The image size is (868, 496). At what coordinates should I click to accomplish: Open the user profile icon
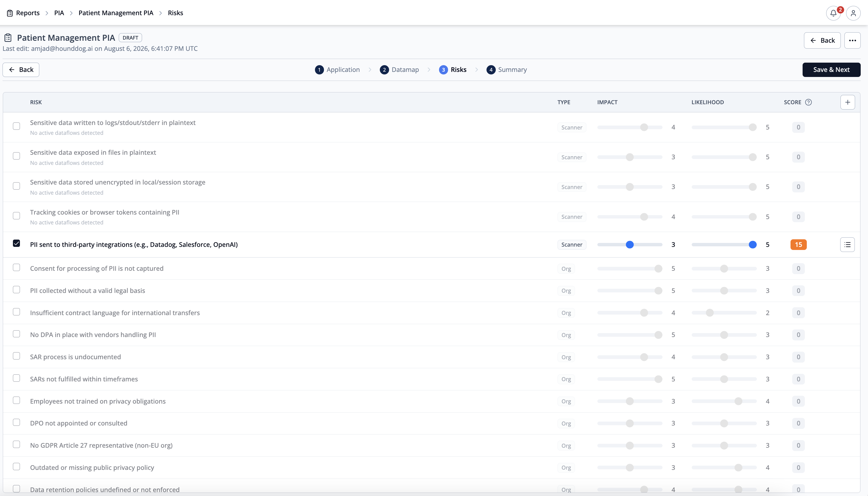[853, 13]
